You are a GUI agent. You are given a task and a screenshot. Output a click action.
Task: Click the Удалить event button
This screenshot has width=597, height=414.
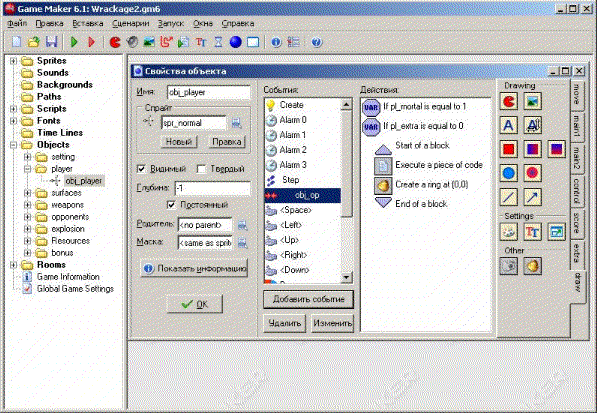point(284,323)
